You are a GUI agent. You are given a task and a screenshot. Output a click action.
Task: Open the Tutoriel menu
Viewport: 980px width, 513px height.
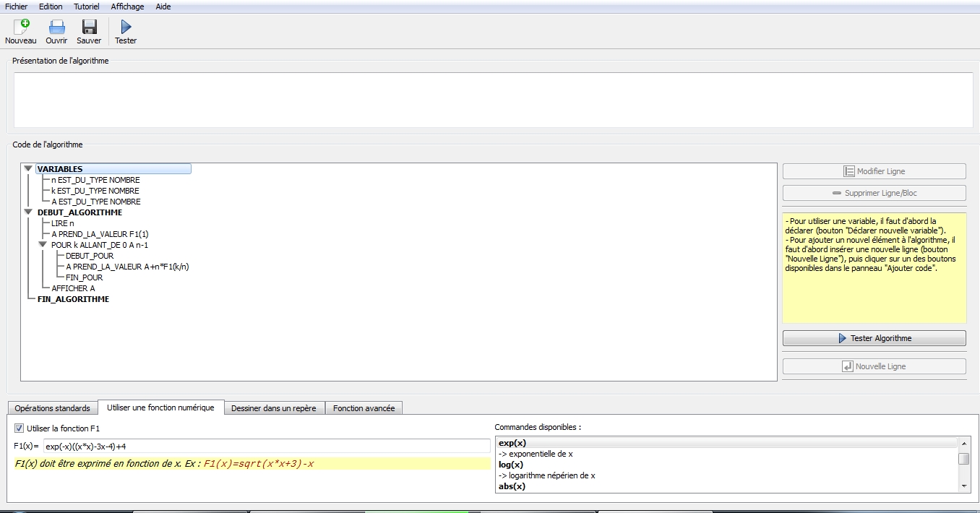click(x=87, y=7)
